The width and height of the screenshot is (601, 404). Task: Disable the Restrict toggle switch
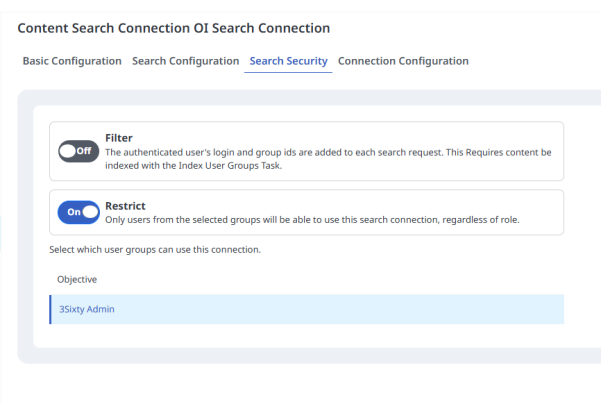click(x=79, y=212)
